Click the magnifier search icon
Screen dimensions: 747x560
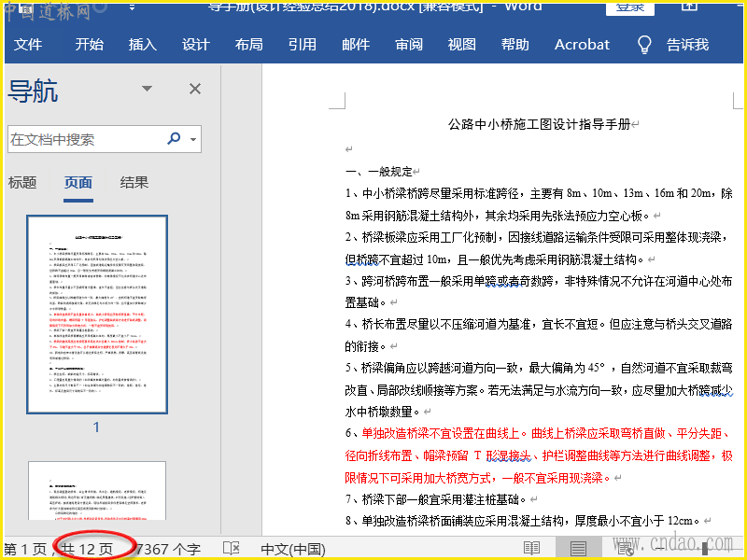(x=174, y=138)
